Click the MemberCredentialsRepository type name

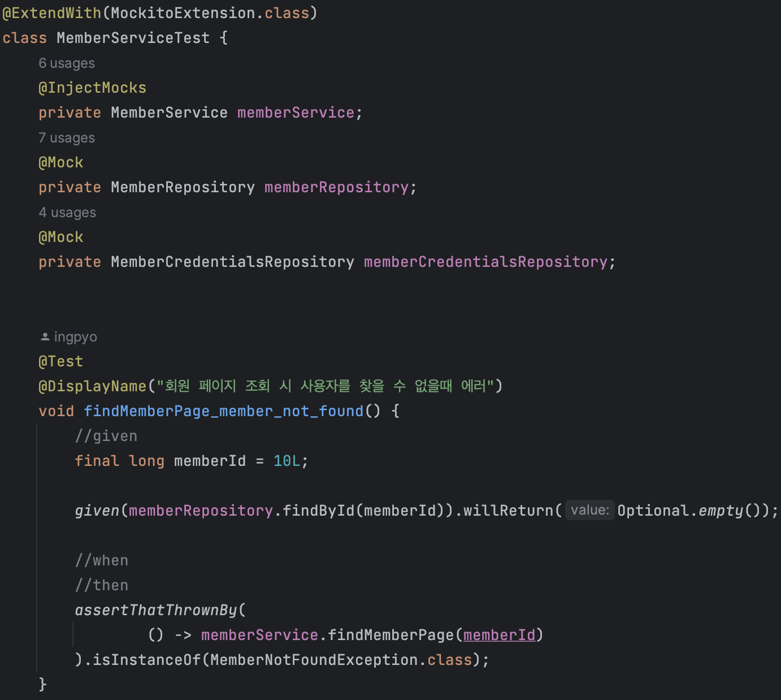[232, 262]
